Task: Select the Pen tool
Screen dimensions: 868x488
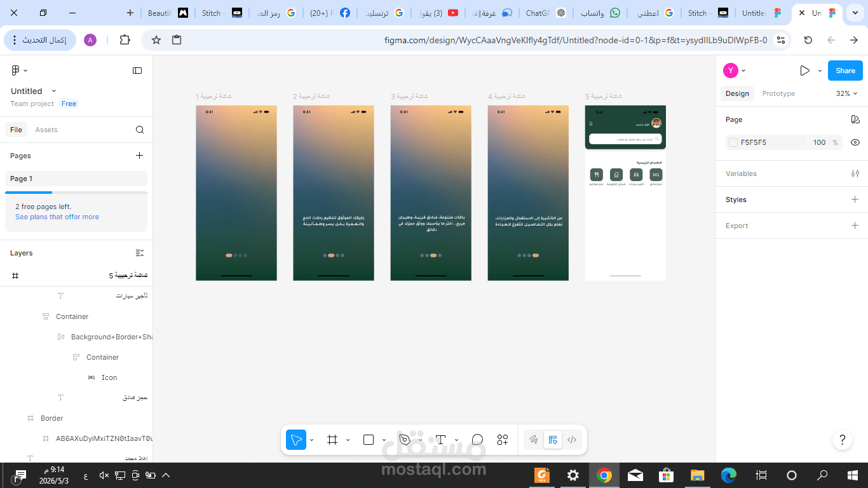Action: point(405,440)
